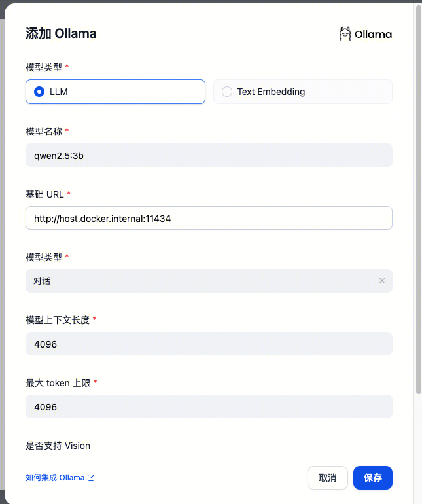The image size is (422, 504).
Task: Click the Ollama wordmark text at top right
Action: (373, 35)
